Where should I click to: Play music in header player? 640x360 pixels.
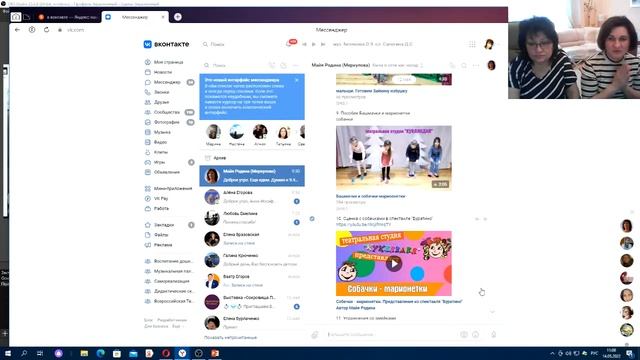pos(313,44)
